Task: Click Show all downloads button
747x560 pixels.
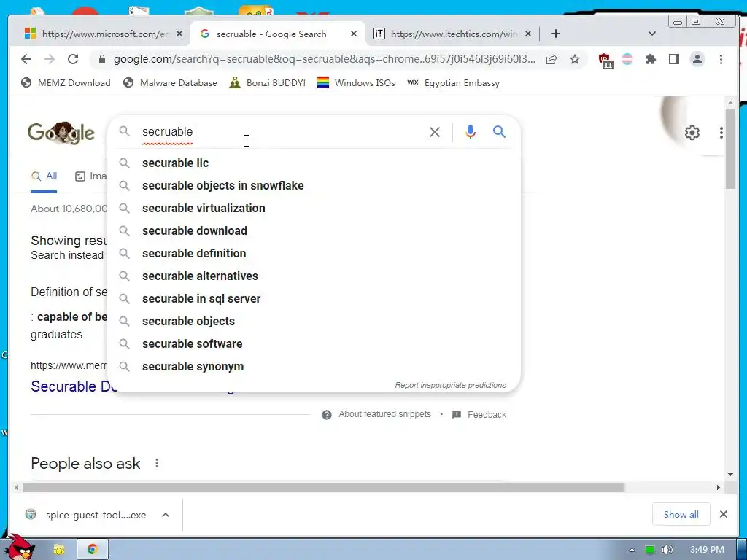Action: click(681, 515)
